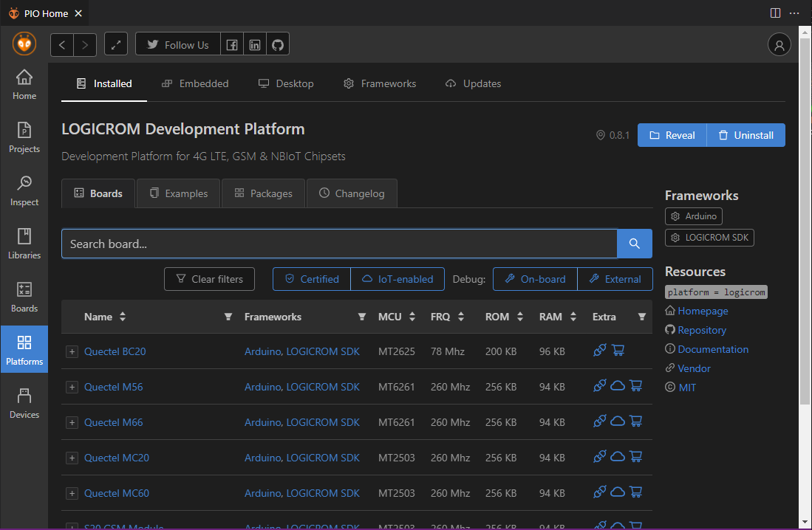Click the Uninstall button
The image size is (812, 530).
pyautogui.click(x=746, y=135)
